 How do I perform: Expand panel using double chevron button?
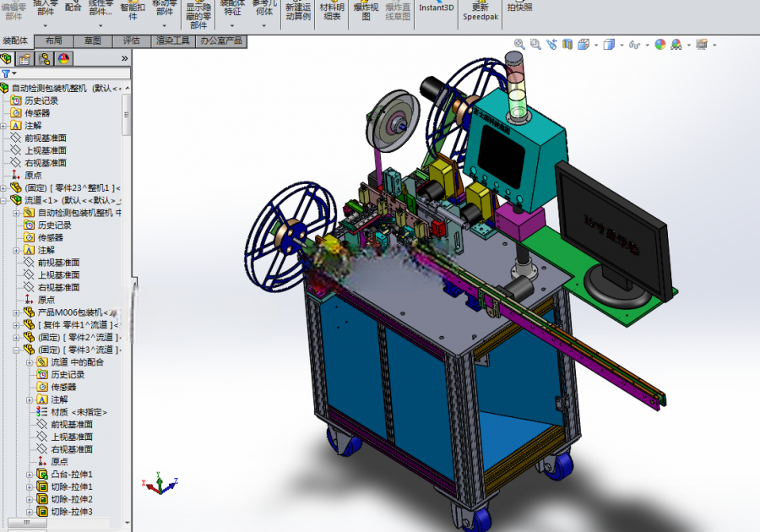[125, 58]
